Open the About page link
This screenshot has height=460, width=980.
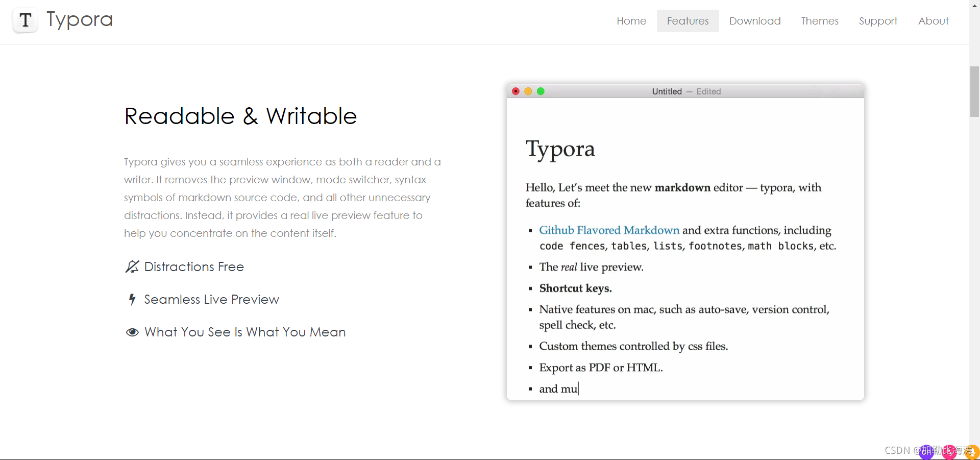click(934, 21)
